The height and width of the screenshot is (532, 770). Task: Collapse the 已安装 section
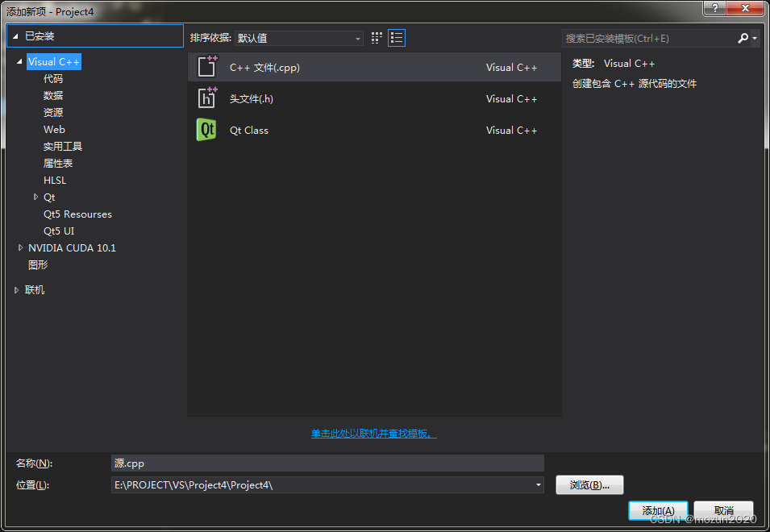(x=15, y=36)
